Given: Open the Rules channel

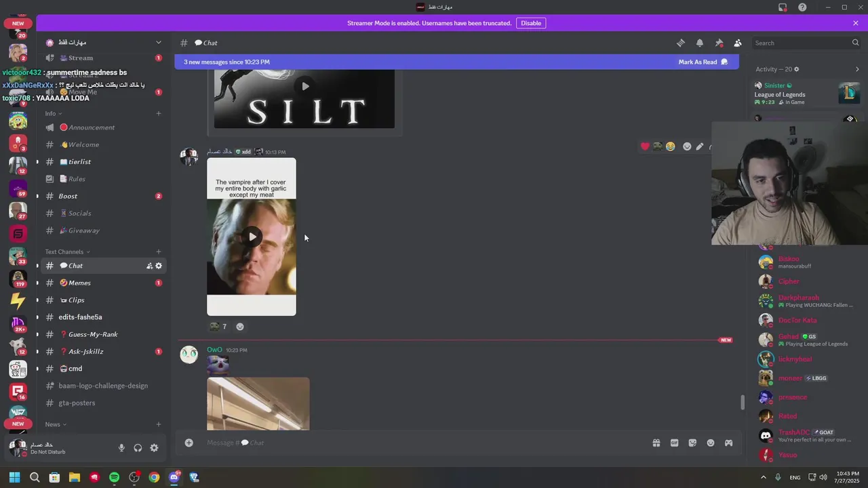Looking at the screenshot, I should tap(103, 179).
